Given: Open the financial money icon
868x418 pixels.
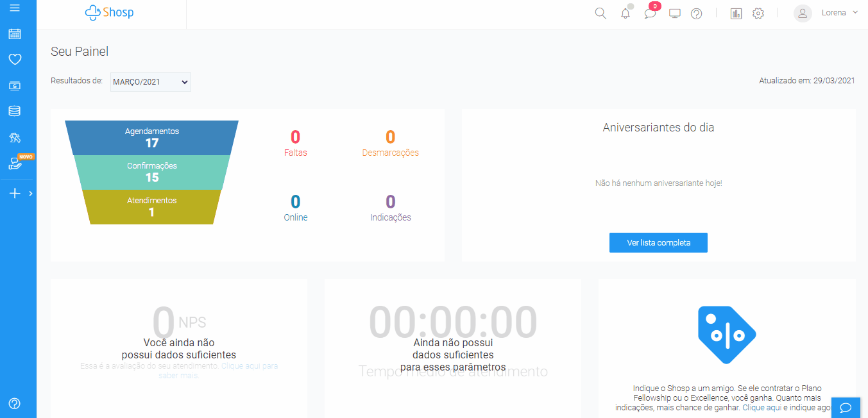Looking at the screenshot, I should click(x=15, y=85).
